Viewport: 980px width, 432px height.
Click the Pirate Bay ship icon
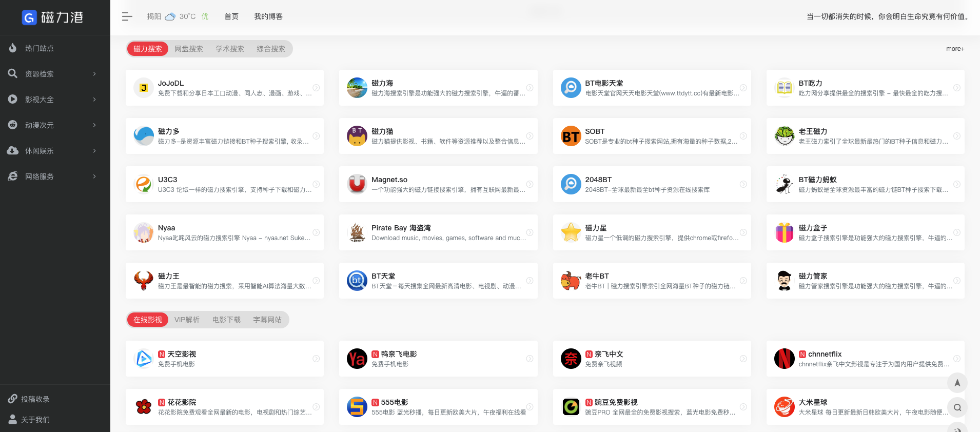pos(357,232)
